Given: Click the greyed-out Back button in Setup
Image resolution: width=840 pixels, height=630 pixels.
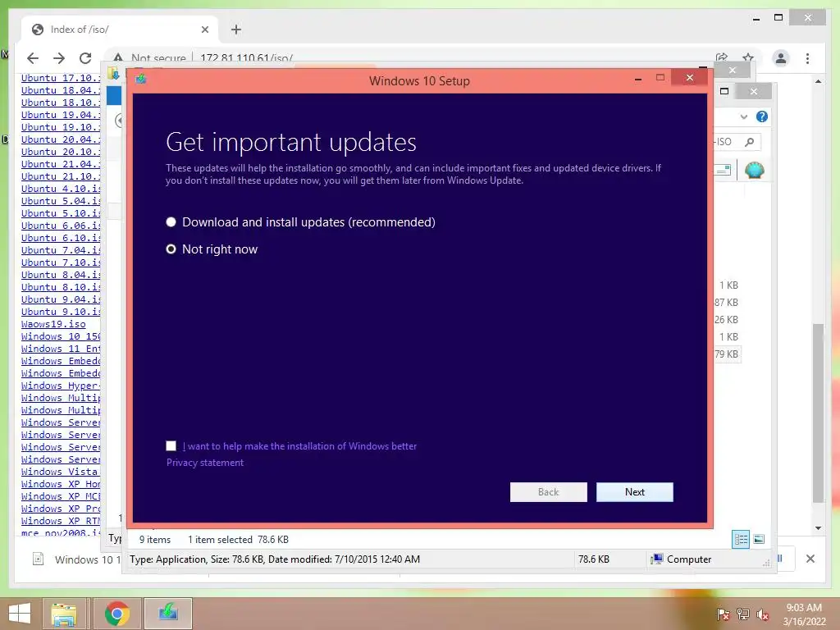Looking at the screenshot, I should pyautogui.click(x=548, y=492).
